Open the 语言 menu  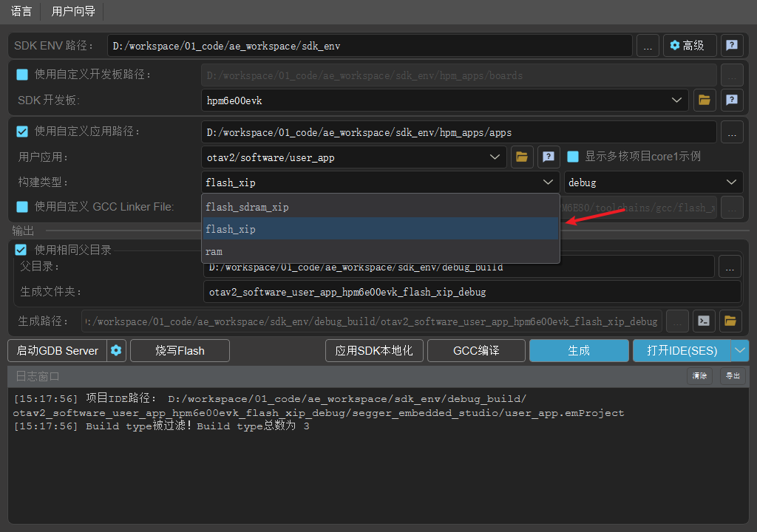click(21, 11)
